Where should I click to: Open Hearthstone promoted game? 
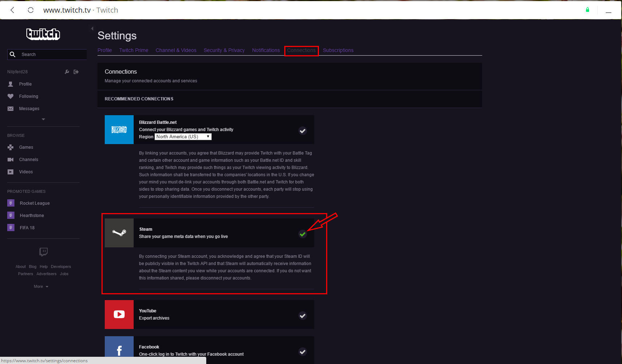(32, 216)
